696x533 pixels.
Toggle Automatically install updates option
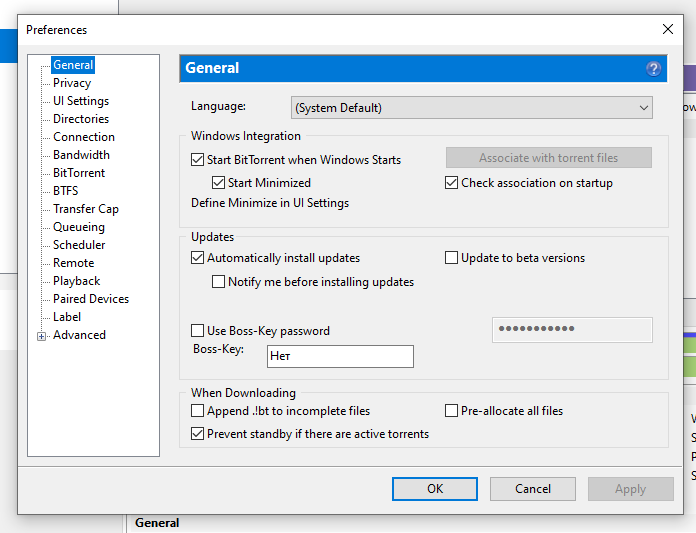click(x=197, y=258)
